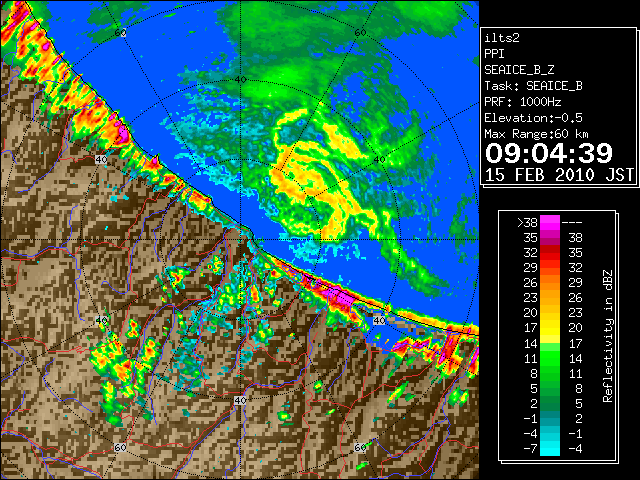The image size is (640, 480).
Task: Click the product name "SEAICE_B_Z"
Action: click(x=519, y=70)
